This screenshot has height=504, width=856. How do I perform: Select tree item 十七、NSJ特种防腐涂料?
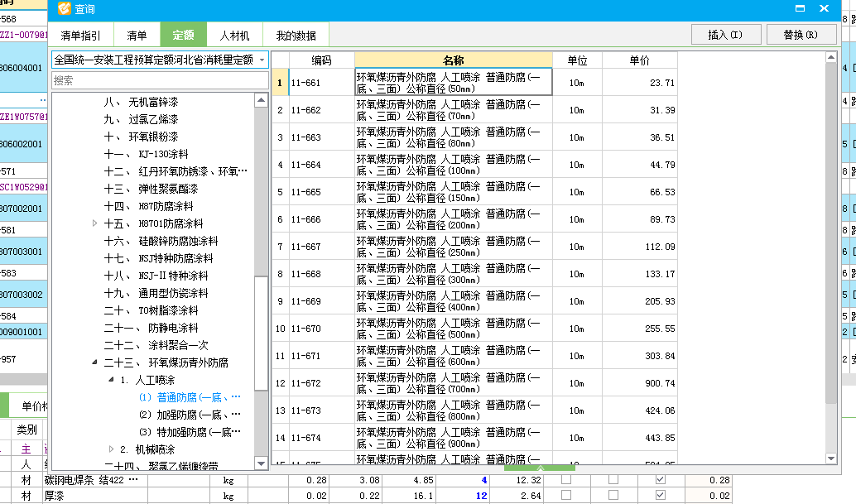(158, 258)
